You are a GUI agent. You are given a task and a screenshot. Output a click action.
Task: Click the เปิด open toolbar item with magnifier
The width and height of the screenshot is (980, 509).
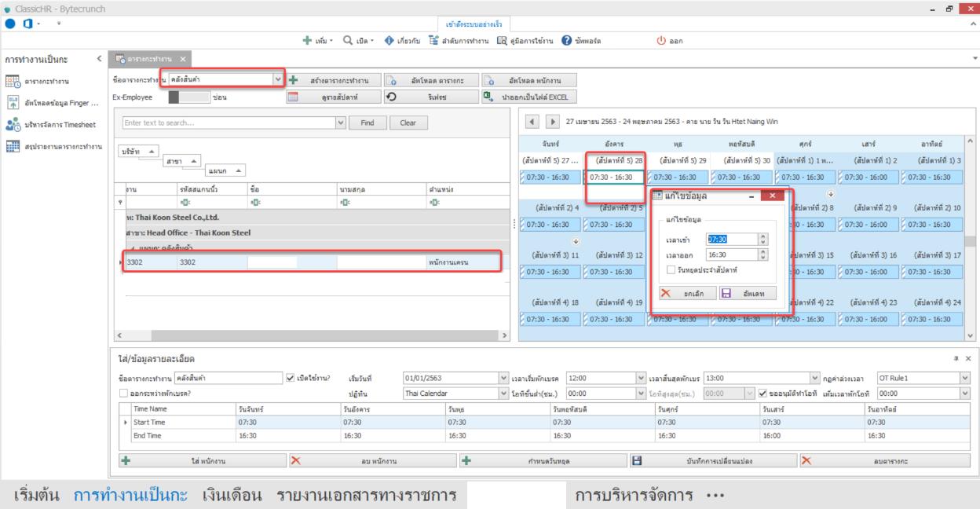point(360,40)
